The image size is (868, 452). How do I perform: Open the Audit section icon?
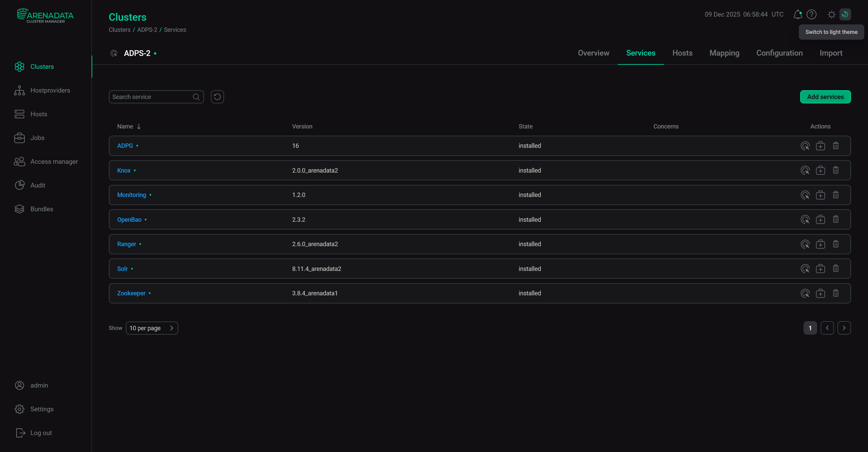pos(20,185)
